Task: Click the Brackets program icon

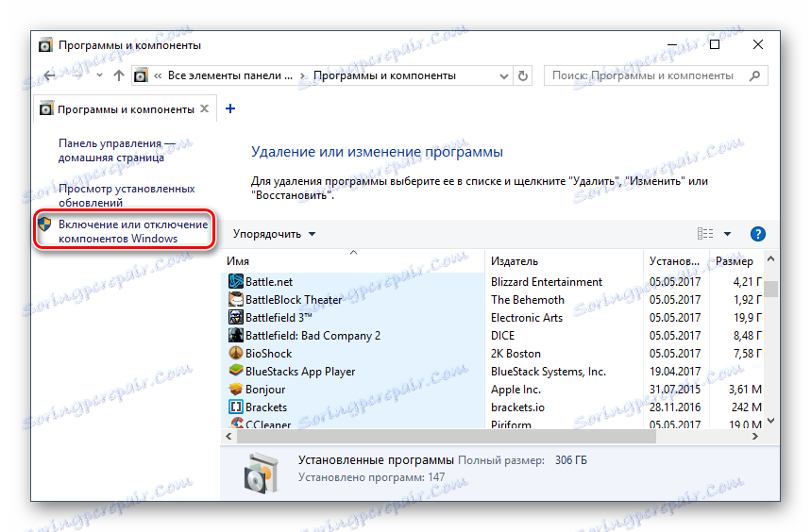Action: (x=236, y=407)
